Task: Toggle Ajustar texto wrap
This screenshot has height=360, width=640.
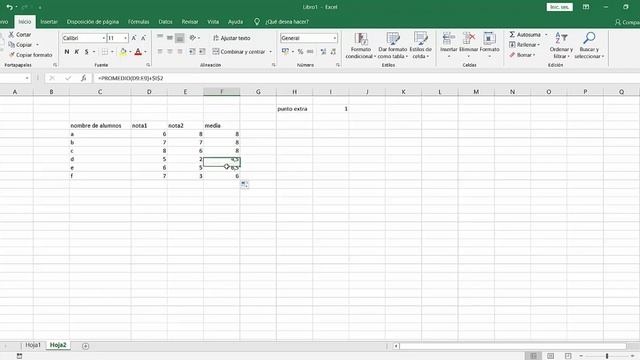Action: (231, 38)
